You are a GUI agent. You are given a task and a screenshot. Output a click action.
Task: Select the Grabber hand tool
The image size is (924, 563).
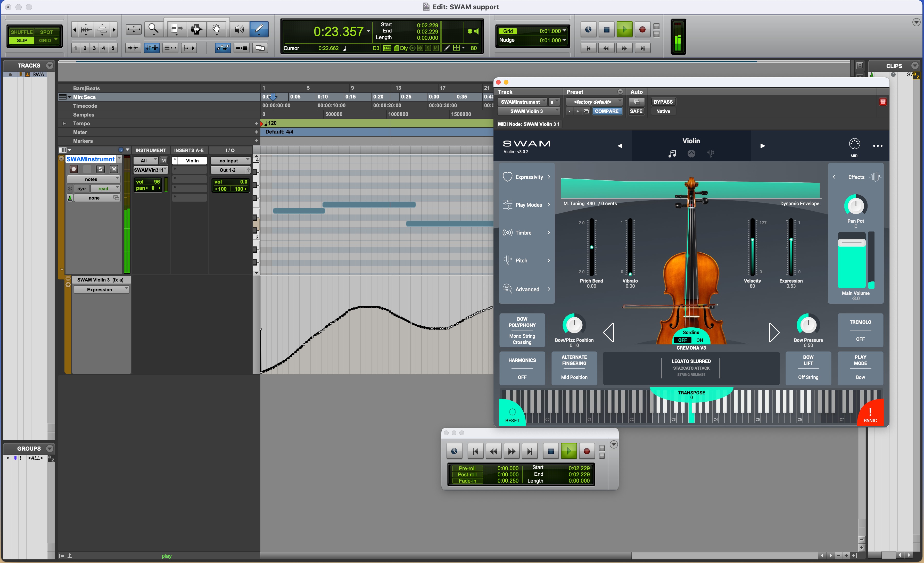pos(216,29)
